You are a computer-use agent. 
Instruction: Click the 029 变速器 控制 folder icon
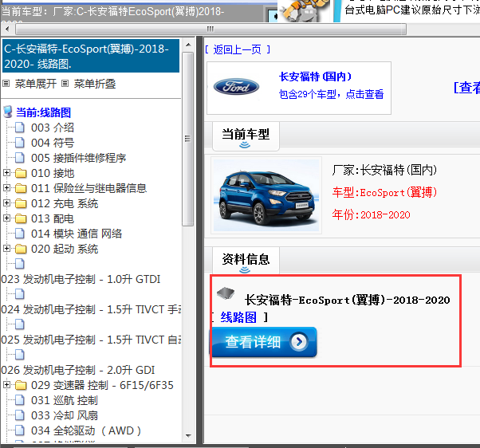(21, 385)
